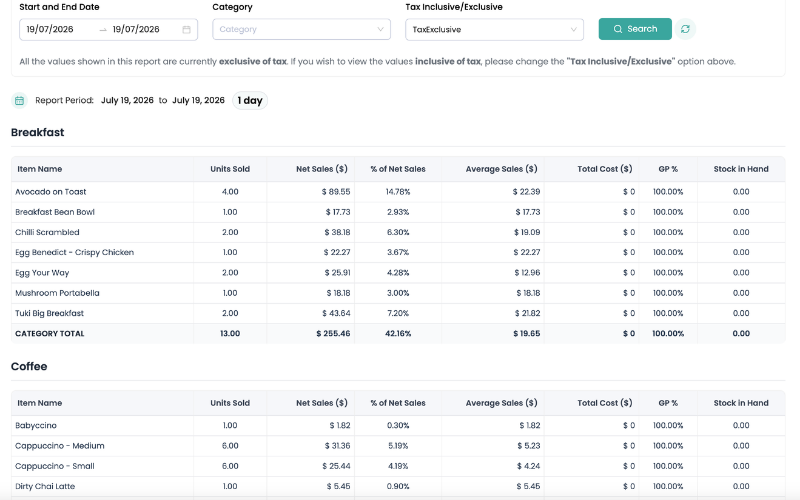Click the start date 19/07/2026 field

(50, 30)
